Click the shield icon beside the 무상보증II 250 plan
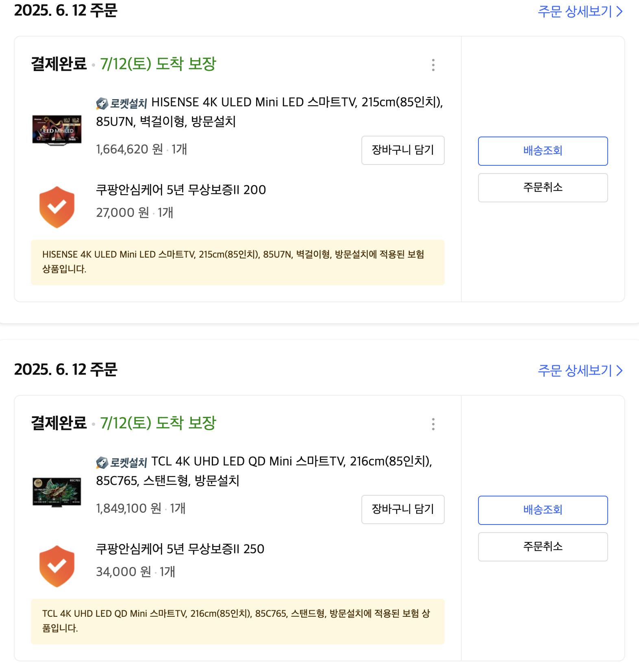This screenshot has height=672, width=639. [x=57, y=566]
